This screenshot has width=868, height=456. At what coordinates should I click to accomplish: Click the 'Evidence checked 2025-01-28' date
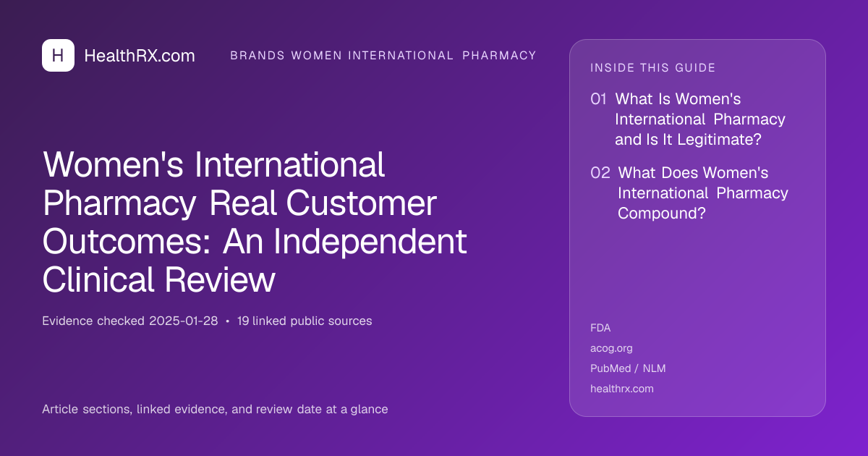pos(130,321)
